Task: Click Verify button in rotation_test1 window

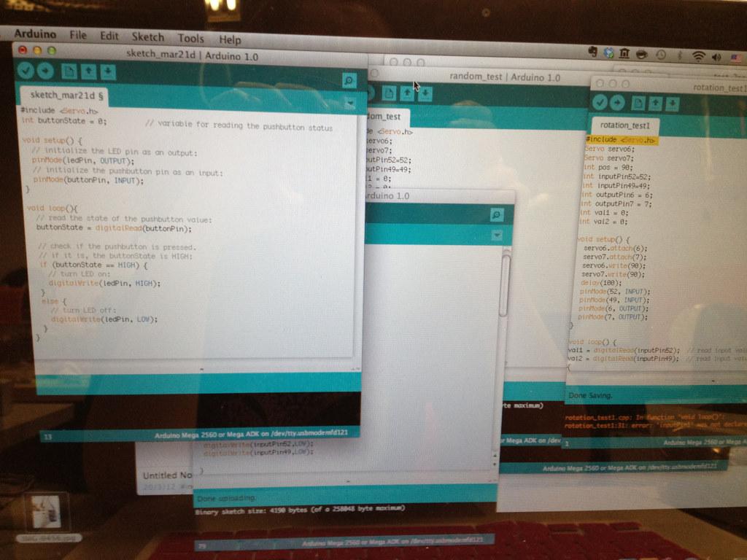Action: (600, 102)
